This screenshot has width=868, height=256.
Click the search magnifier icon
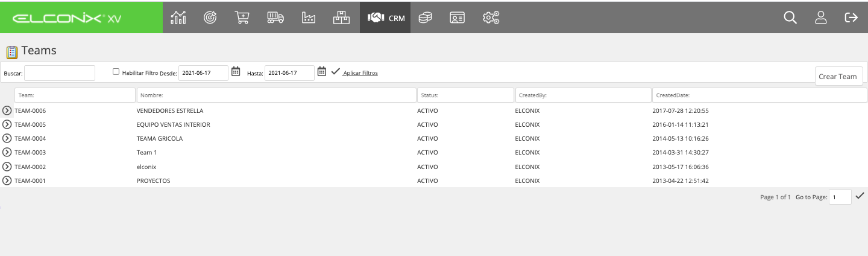pyautogui.click(x=790, y=18)
